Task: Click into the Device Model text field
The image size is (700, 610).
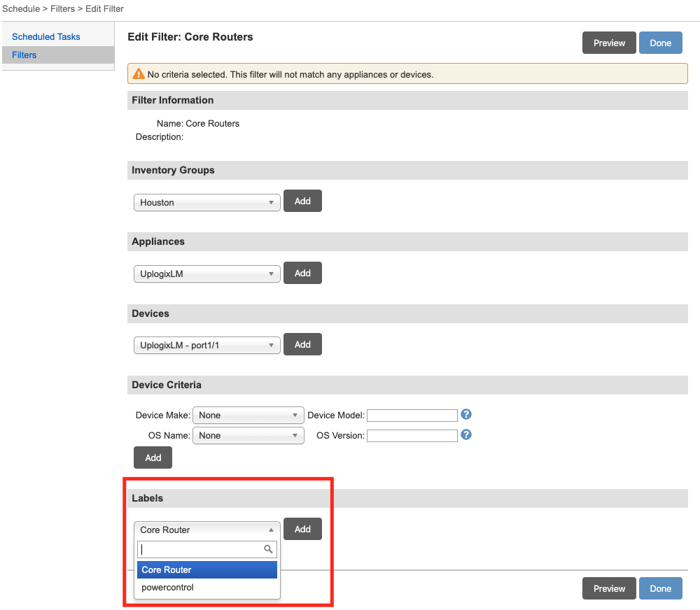Action: tap(412, 416)
